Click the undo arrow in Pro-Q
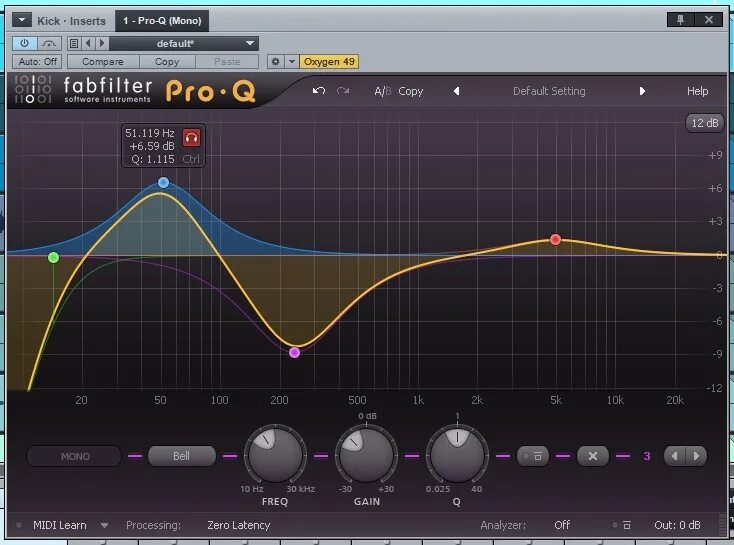Viewport: 734px width, 545px height. coord(319,91)
